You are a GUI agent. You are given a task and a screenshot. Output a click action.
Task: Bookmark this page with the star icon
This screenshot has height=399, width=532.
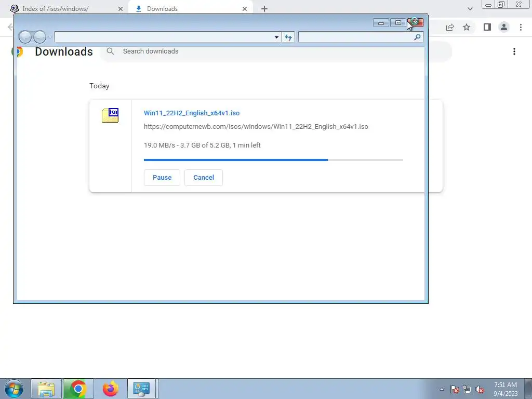pos(467,27)
